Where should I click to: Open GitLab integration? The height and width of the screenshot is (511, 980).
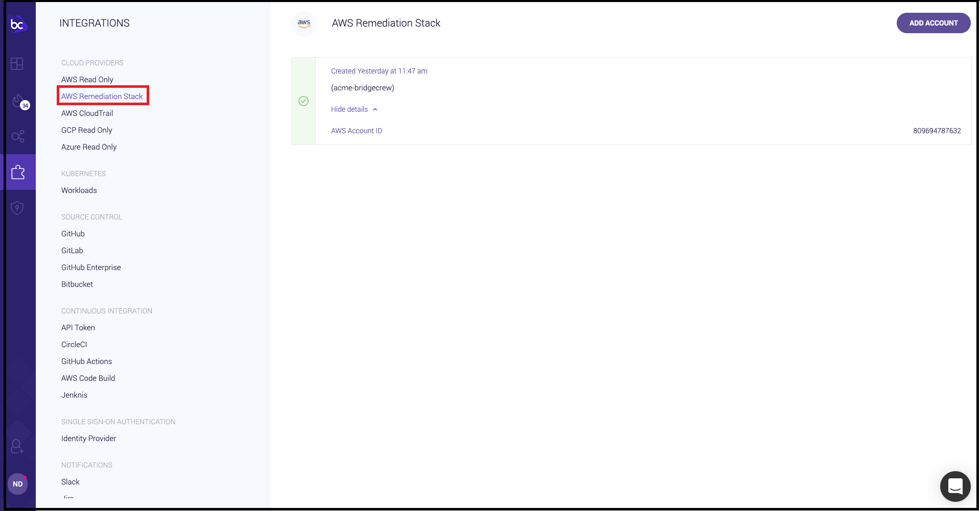tap(72, 251)
